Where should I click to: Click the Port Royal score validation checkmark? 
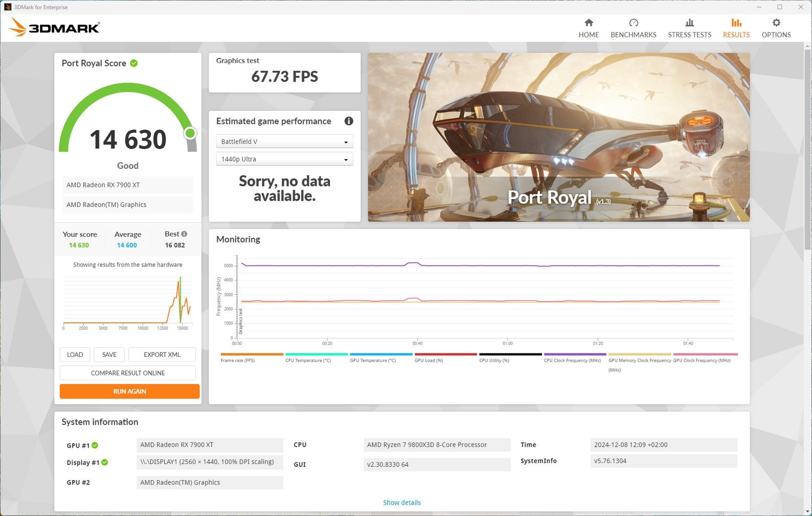[134, 63]
